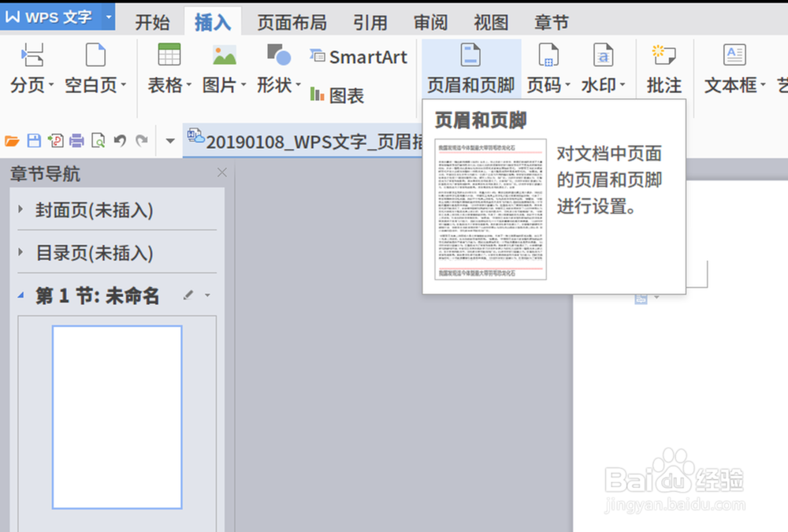
Task: Insert a SmartArt graphic
Action: (x=359, y=56)
